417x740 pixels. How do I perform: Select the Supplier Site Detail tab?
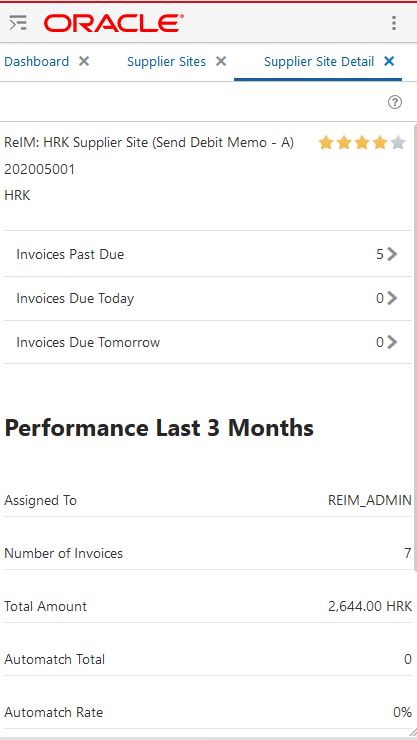(x=319, y=61)
